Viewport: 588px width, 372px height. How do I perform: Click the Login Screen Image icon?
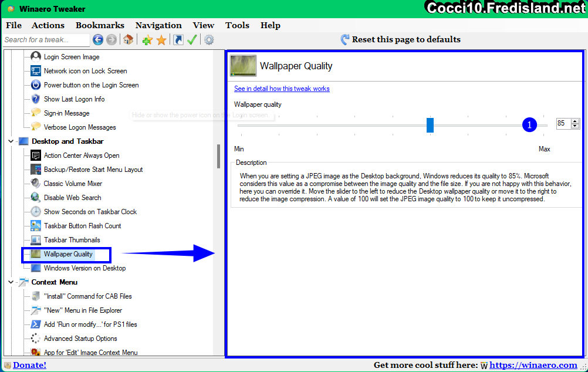click(36, 57)
